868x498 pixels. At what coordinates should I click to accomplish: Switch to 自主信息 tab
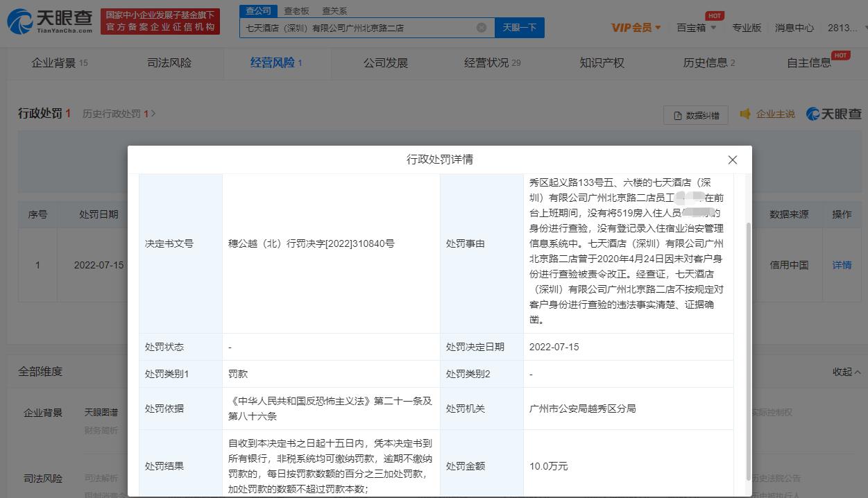point(809,62)
